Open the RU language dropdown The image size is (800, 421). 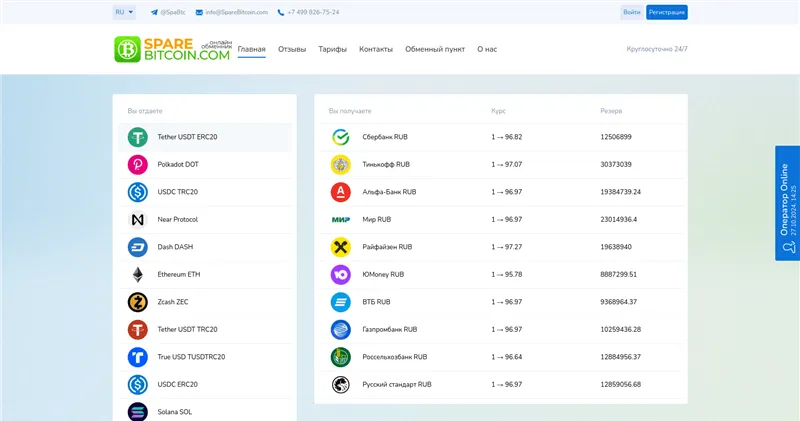tap(124, 12)
